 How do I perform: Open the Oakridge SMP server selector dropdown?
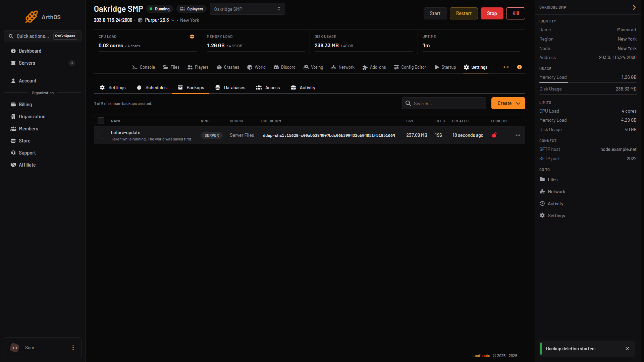(247, 9)
